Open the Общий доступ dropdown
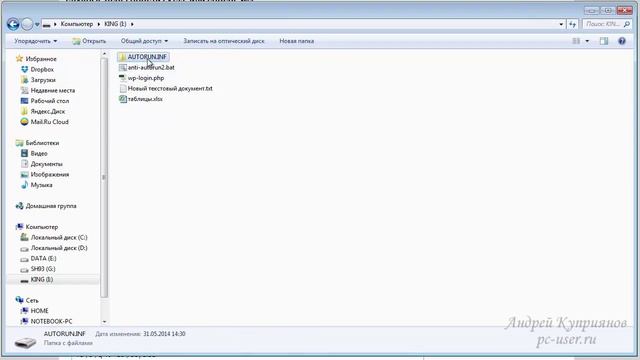 click(144, 41)
